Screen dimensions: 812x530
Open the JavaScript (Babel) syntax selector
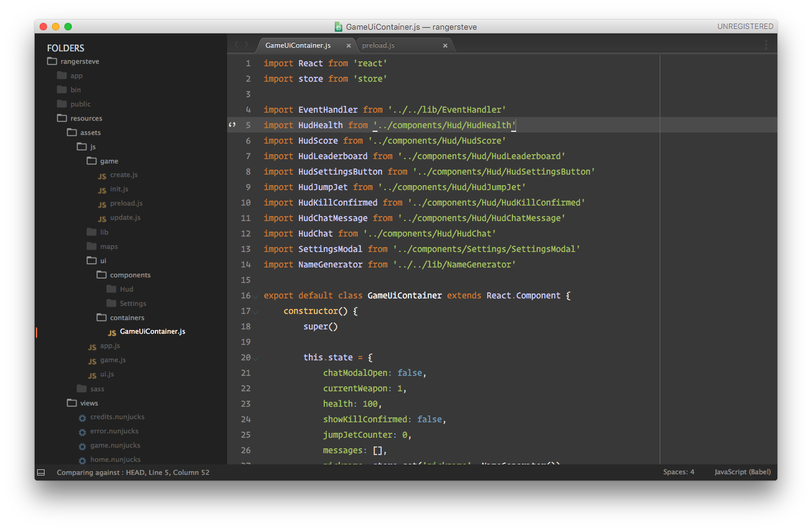tap(742, 472)
